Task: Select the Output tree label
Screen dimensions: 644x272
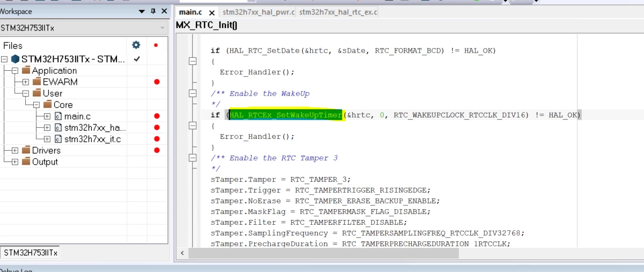Action: click(x=45, y=162)
